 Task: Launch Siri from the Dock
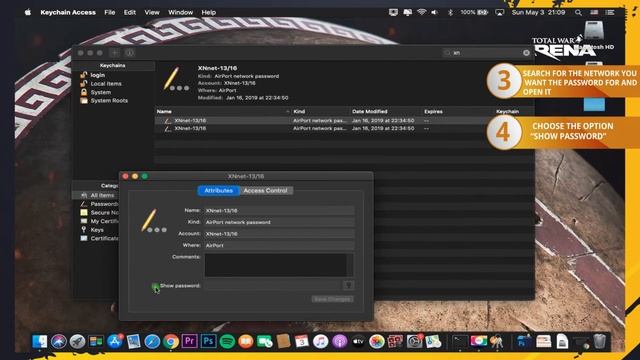58,341
